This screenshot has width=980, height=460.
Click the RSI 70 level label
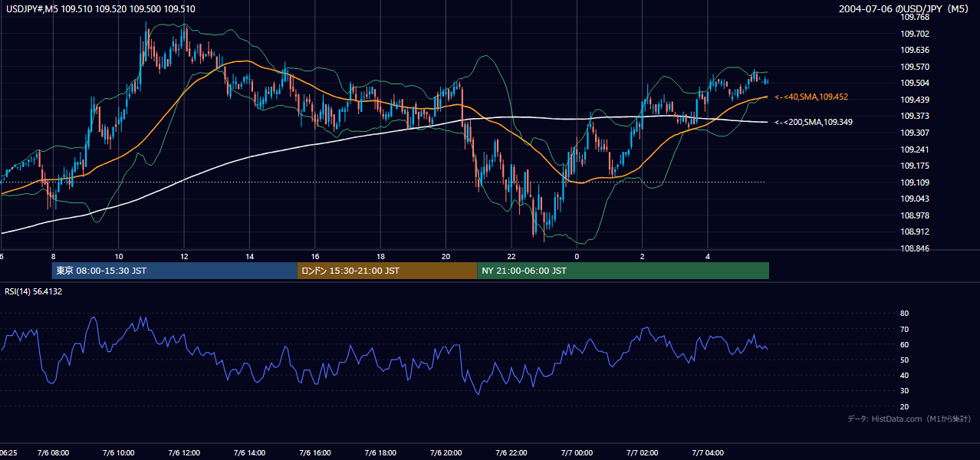pos(904,330)
